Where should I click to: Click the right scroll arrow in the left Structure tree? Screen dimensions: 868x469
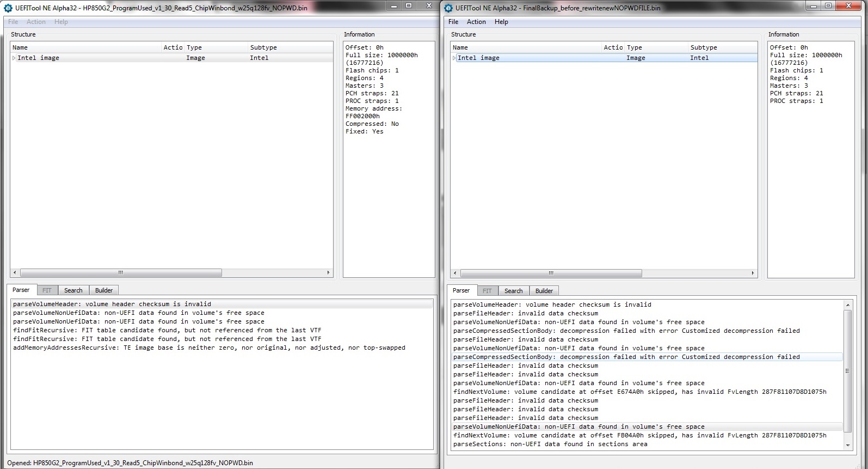point(328,272)
